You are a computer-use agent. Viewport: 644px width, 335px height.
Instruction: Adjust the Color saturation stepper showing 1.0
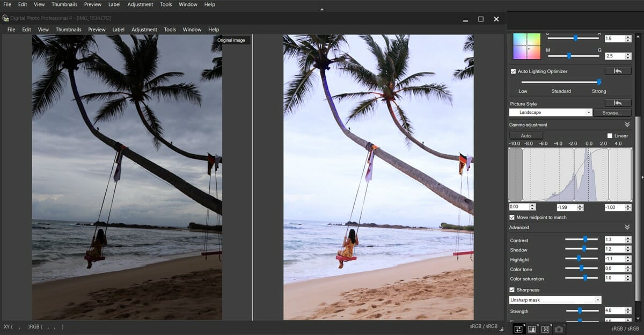(628, 279)
